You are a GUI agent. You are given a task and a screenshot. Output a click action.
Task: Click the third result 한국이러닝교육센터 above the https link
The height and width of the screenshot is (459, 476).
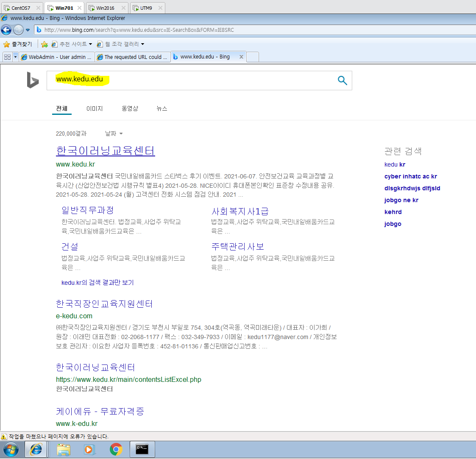tap(95, 367)
